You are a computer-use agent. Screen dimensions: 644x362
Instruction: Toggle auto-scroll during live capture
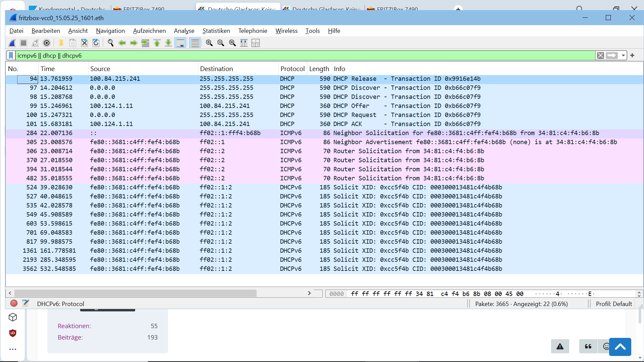tap(180, 43)
